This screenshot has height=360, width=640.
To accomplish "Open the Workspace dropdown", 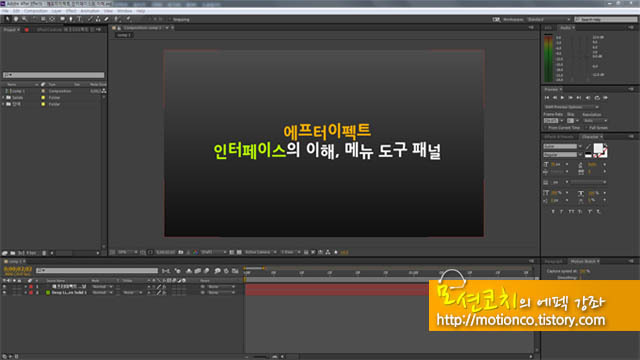I will tap(549, 19).
